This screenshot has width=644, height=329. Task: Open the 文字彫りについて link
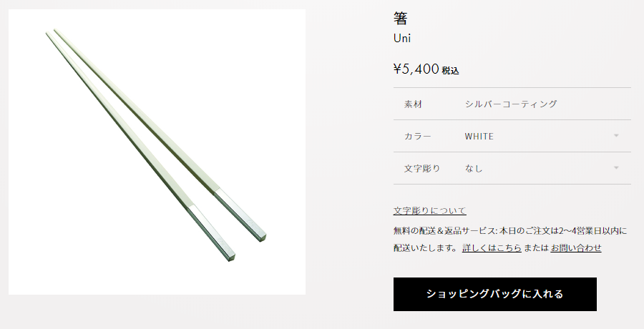[x=429, y=211]
